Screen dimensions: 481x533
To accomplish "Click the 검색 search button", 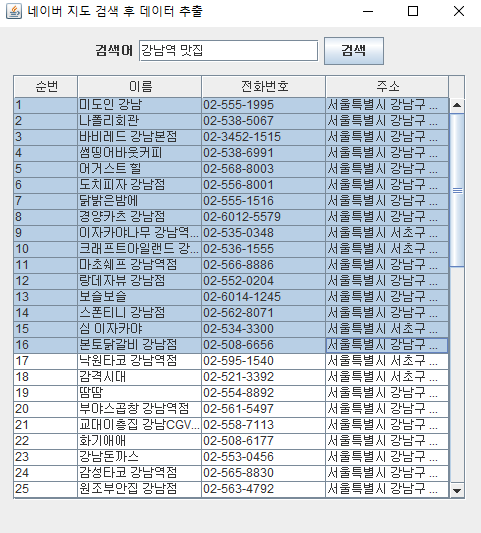I will 354,51.
